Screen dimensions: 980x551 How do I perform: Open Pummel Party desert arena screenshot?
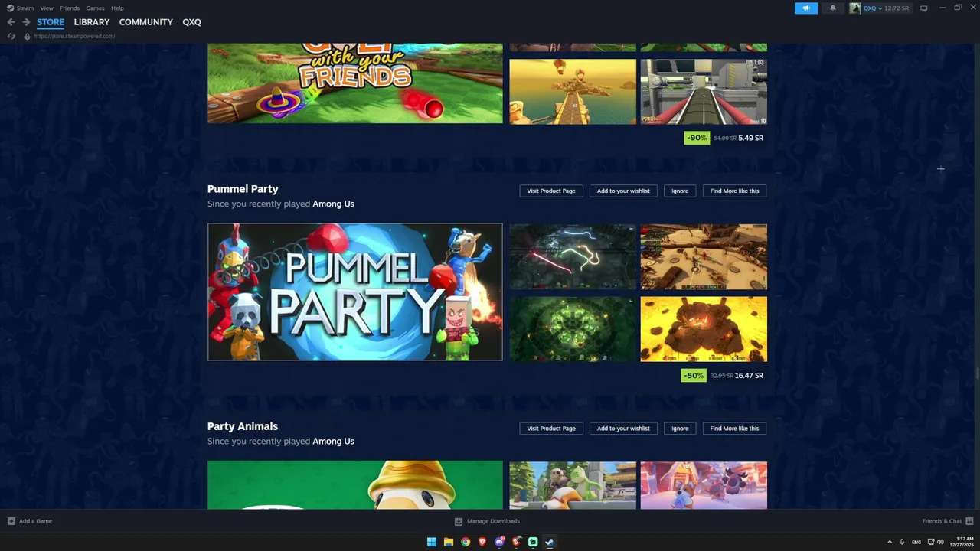[x=704, y=256]
